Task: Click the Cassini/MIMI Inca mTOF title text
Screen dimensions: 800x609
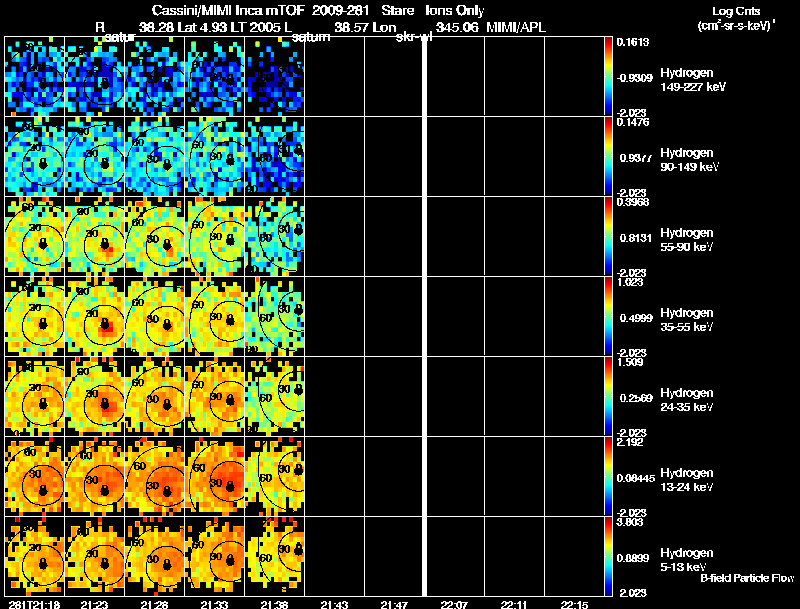Action: point(228,11)
